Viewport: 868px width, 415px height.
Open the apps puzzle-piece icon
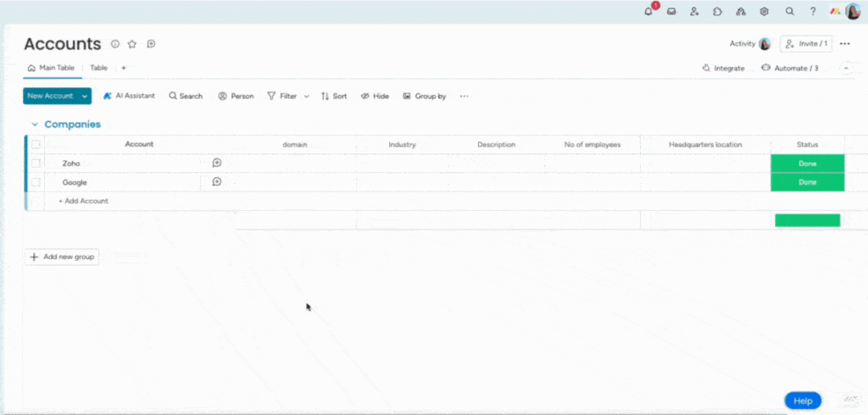pos(717,11)
